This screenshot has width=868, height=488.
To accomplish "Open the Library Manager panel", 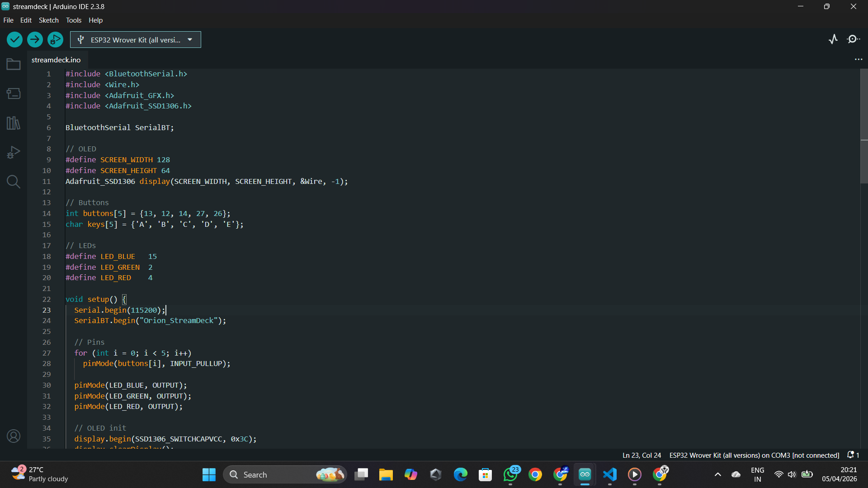I will 14,123.
